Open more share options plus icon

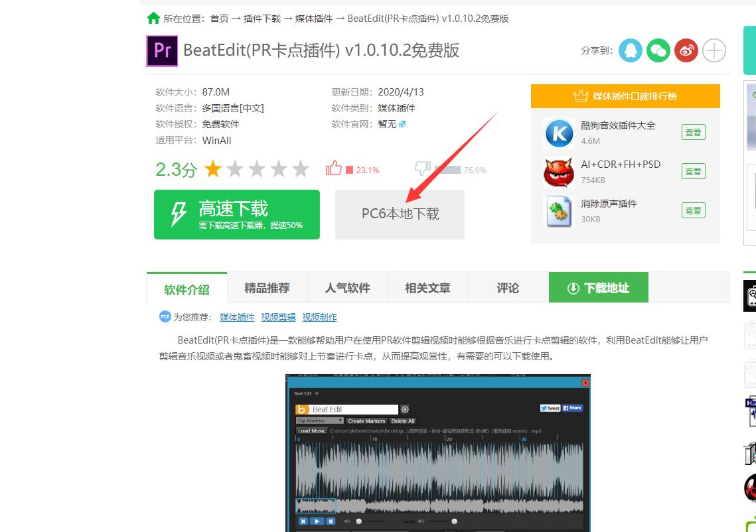714,50
